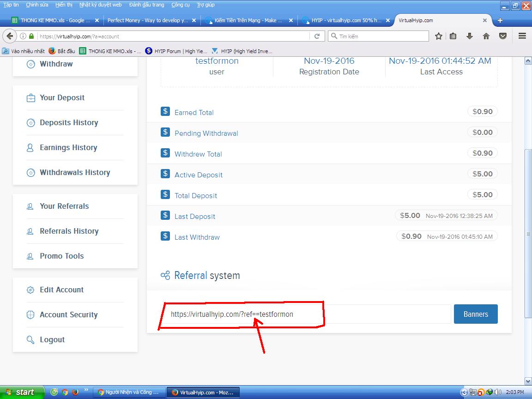Bookmark this page with star icon

pos(439,36)
